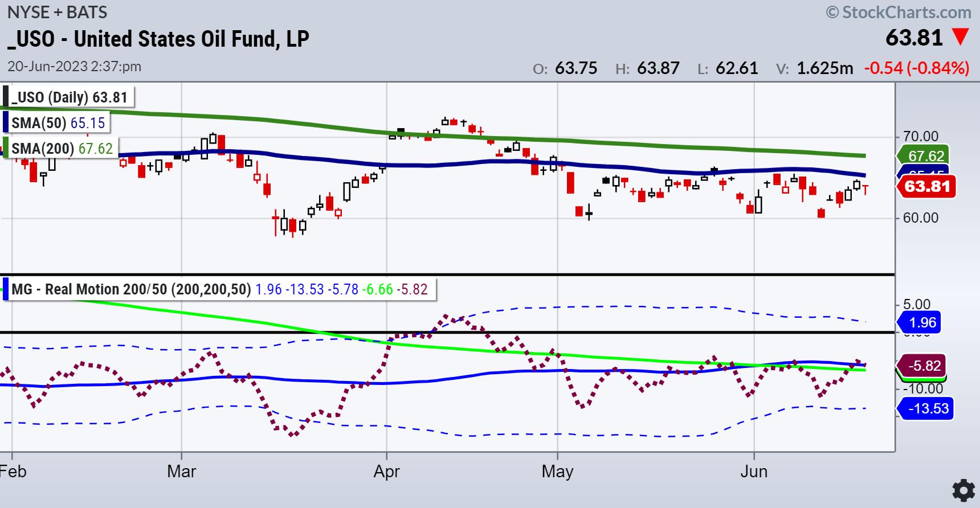Open chart settings with the gear icon
The image size is (980, 508).
pyautogui.click(x=963, y=490)
